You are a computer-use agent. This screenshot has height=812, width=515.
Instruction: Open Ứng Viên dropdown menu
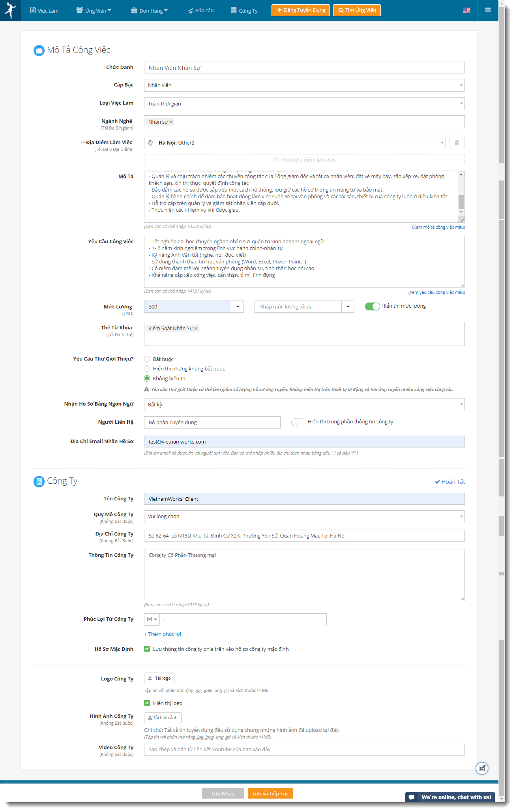(x=94, y=11)
